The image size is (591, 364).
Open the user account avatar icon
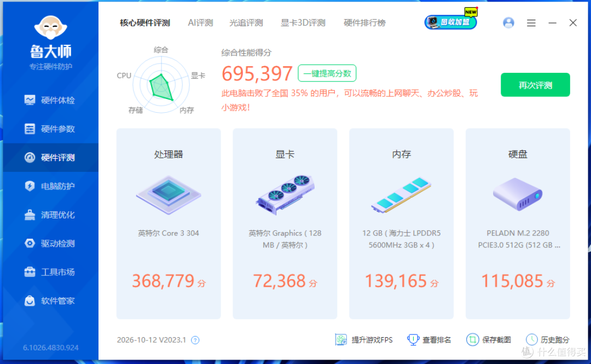click(x=508, y=23)
